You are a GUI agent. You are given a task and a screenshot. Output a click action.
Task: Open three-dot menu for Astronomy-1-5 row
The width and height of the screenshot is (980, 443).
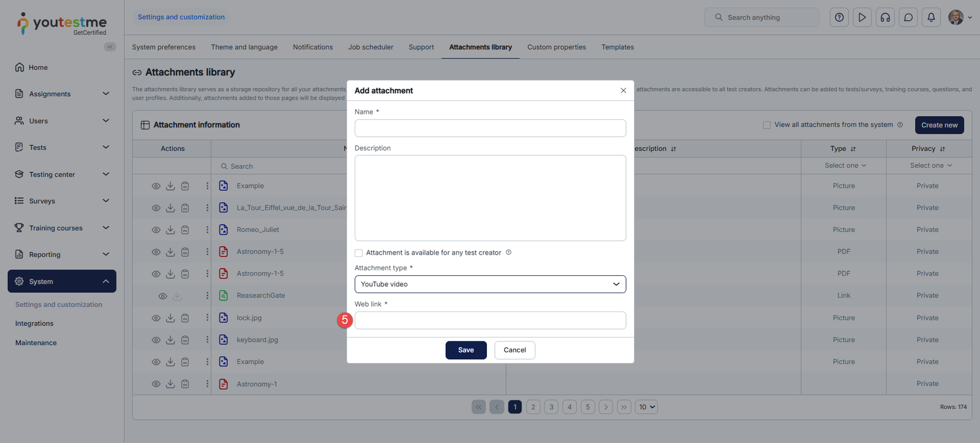point(207,252)
